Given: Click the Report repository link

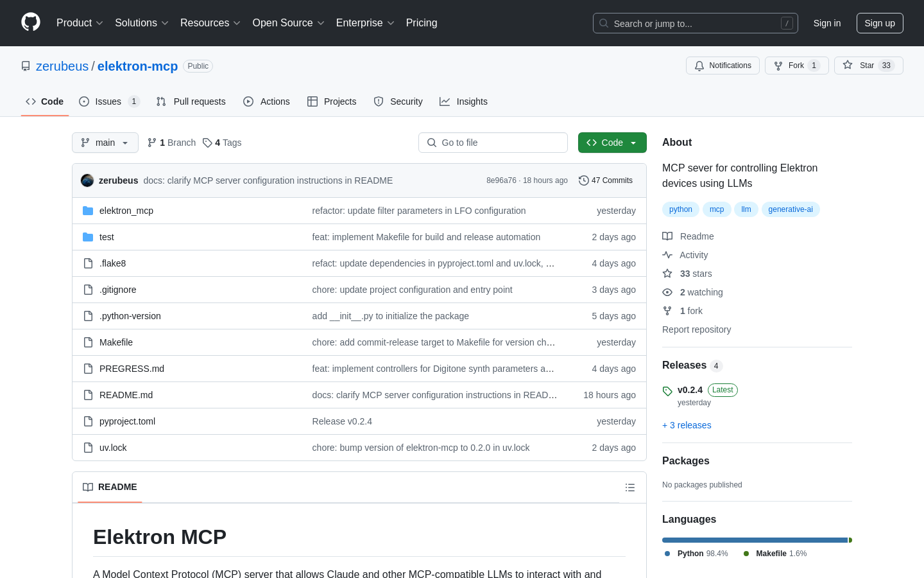Looking at the screenshot, I should pyautogui.click(x=696, y=329).
